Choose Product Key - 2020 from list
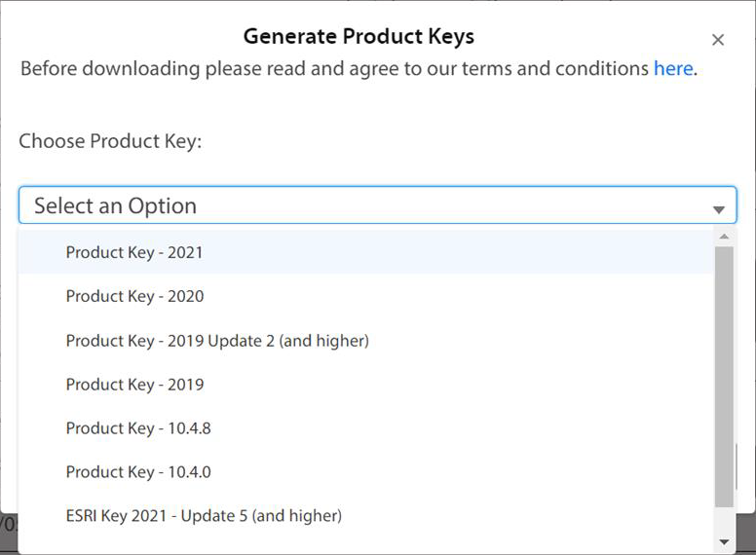This screenshot has height=555, width=756. pos(134,296)
